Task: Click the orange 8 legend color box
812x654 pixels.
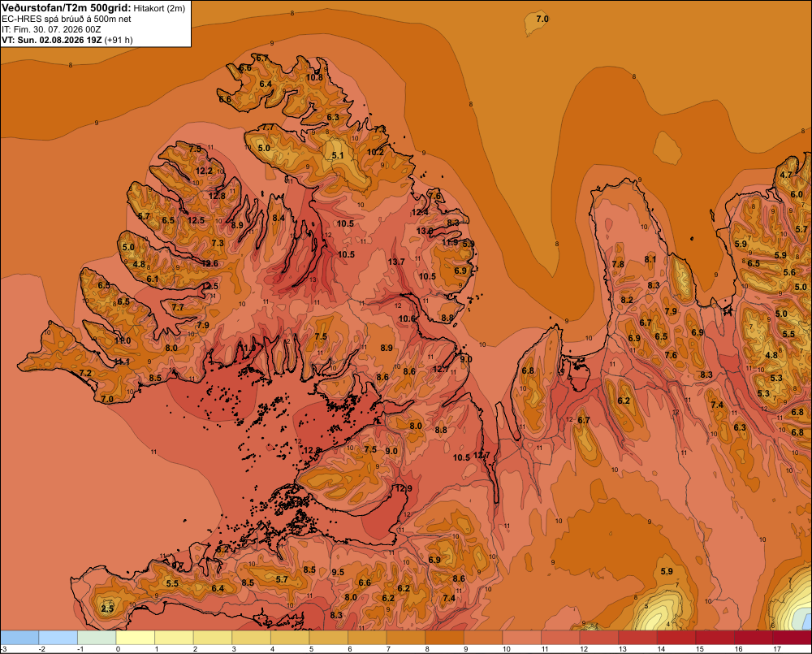Action: (445, 637)
